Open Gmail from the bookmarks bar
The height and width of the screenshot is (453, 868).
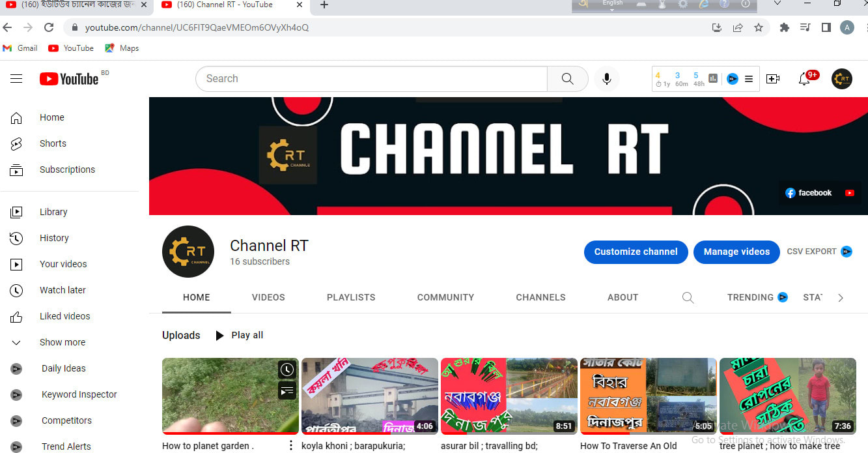[x=20, y=48]
